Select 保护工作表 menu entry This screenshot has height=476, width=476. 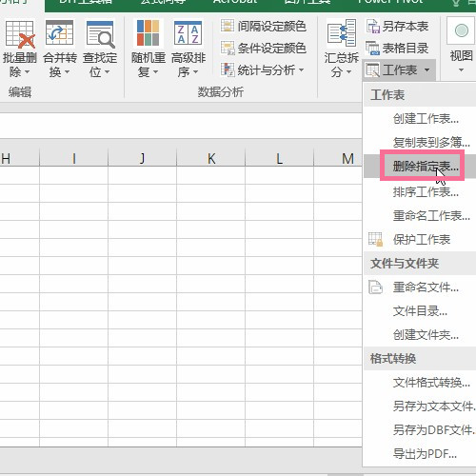click(419, 240)
